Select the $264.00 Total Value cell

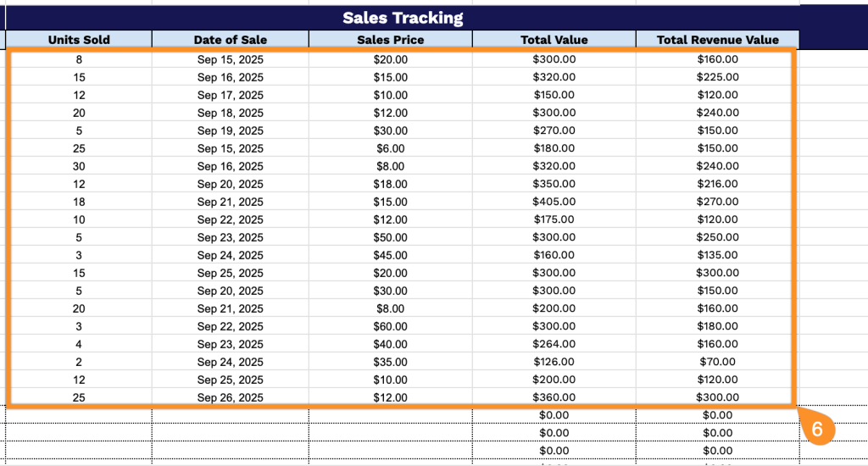tap(554, 344)
